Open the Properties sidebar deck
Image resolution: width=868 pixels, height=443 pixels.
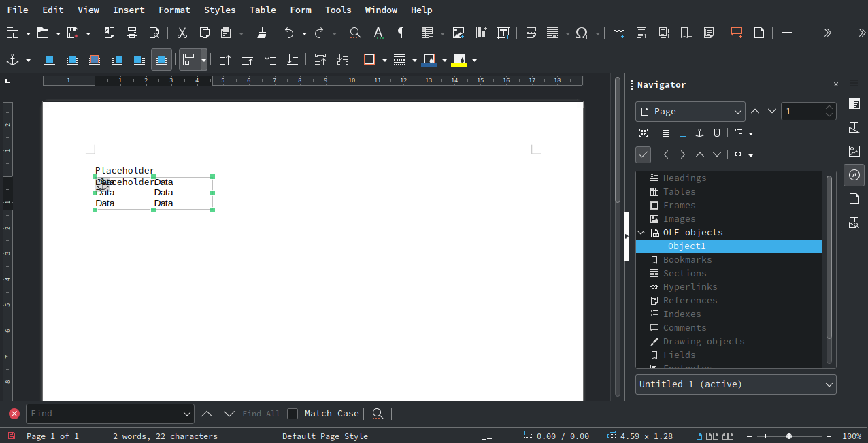(854, 103)
